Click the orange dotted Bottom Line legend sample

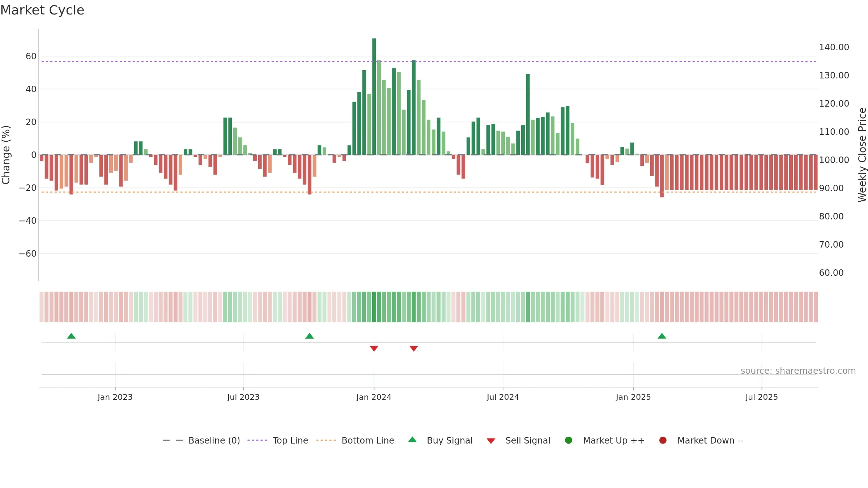tap(326, 440)
